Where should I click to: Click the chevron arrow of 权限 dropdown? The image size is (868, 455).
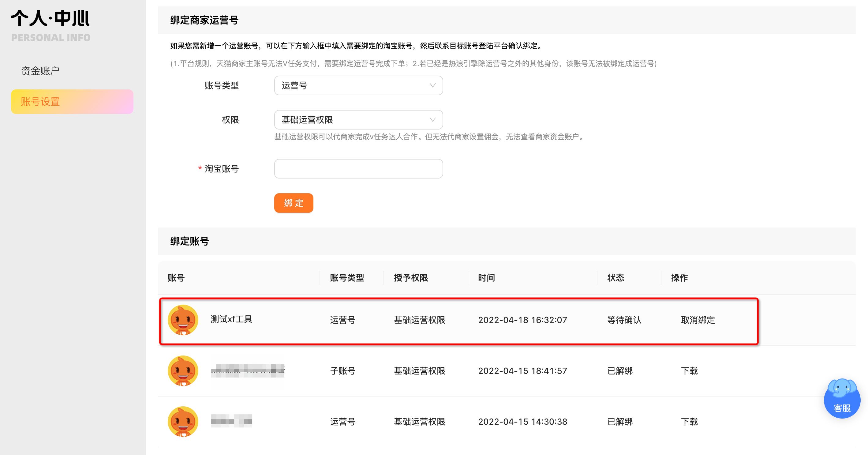click(x=433, y=120)
